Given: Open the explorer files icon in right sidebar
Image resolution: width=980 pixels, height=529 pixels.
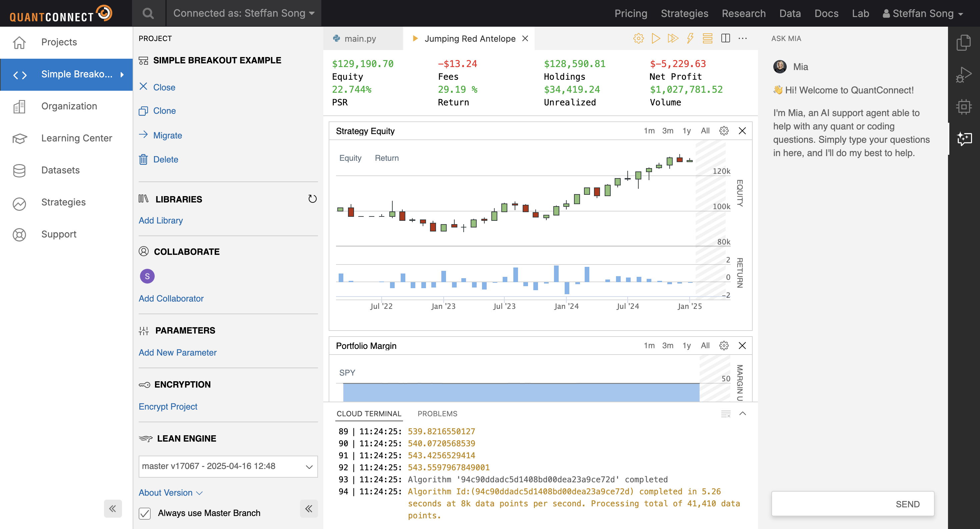Looking at the screenshot, I should tap(964, 42).
